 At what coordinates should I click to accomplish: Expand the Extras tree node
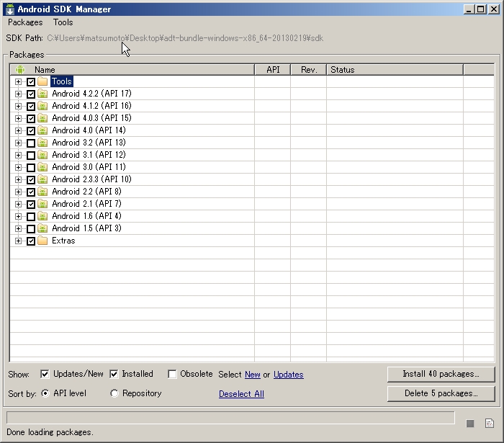click(18, 241)
